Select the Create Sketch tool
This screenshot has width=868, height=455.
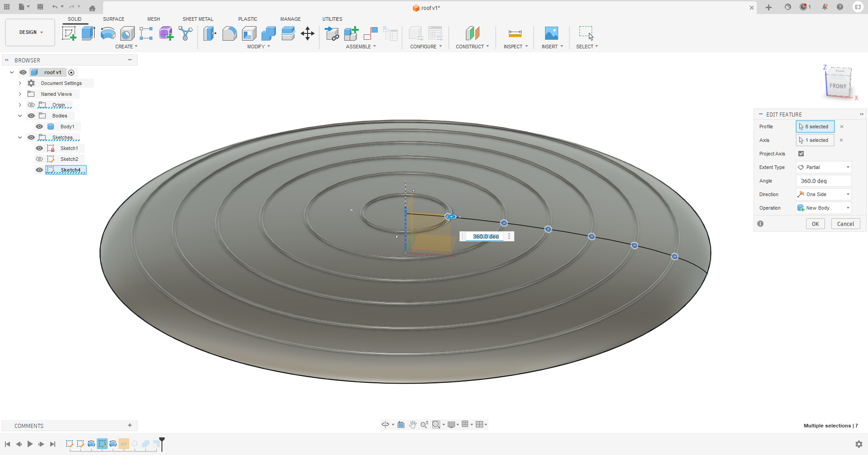69,33
